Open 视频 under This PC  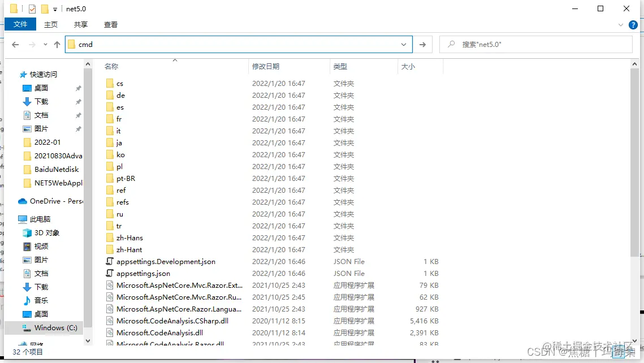click(41, 246)
